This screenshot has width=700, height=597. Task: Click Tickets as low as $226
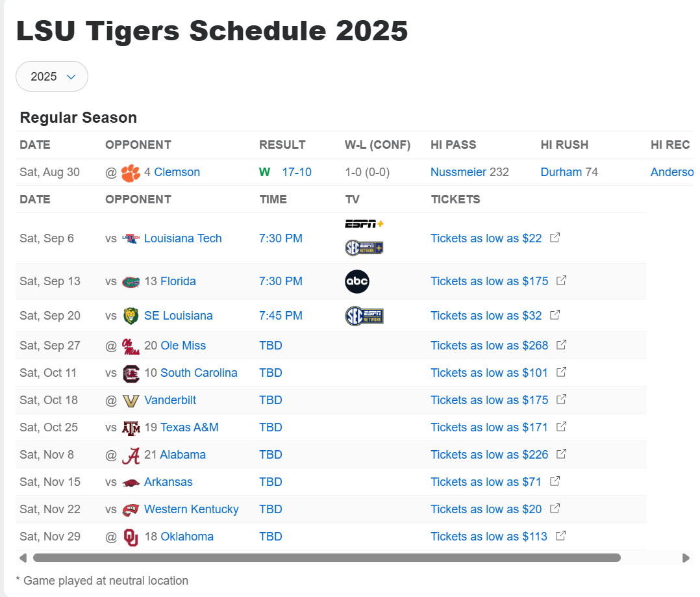[489, 455]
